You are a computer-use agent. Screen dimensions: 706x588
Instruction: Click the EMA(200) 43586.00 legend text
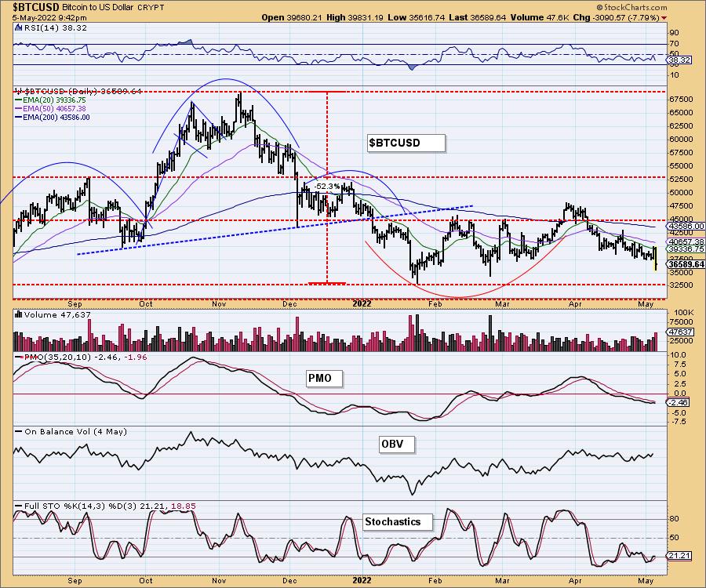point(56,118)
